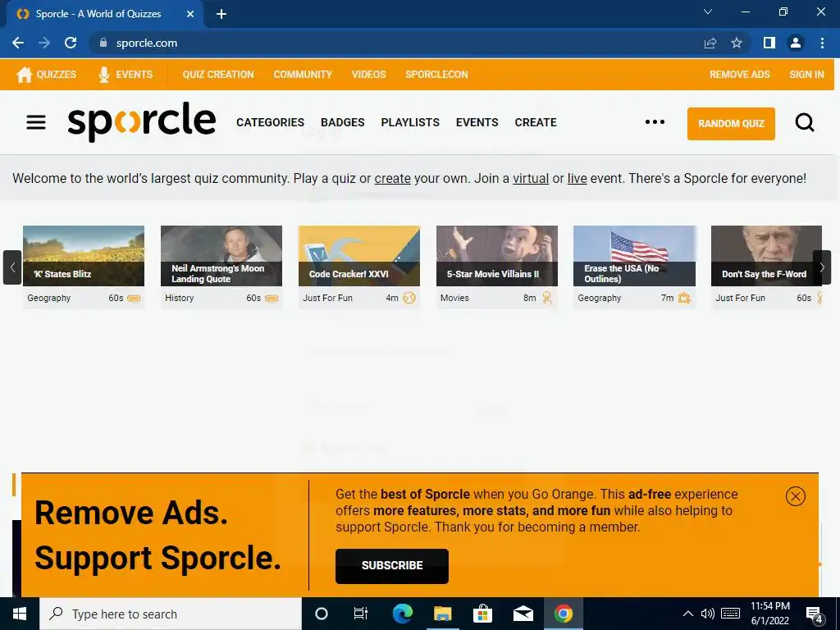Go back in browser history
Viewport: 840px width, 630px height.
[x=18, y=43]
